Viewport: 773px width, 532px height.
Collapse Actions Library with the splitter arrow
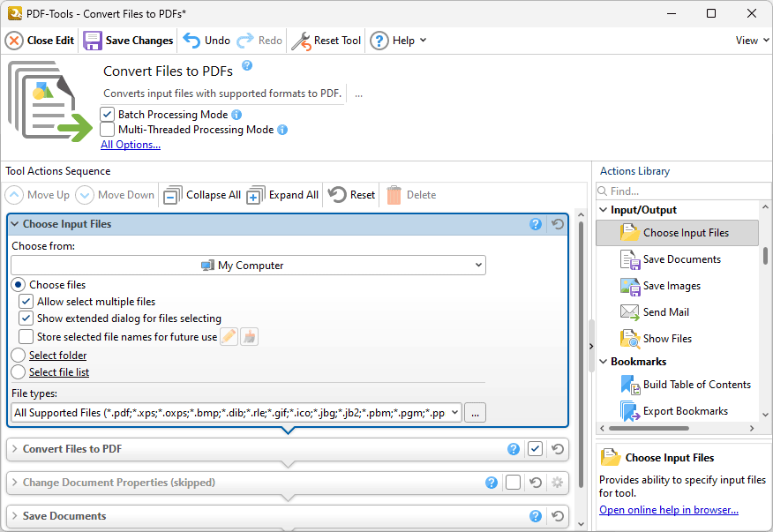coord(591,346)
